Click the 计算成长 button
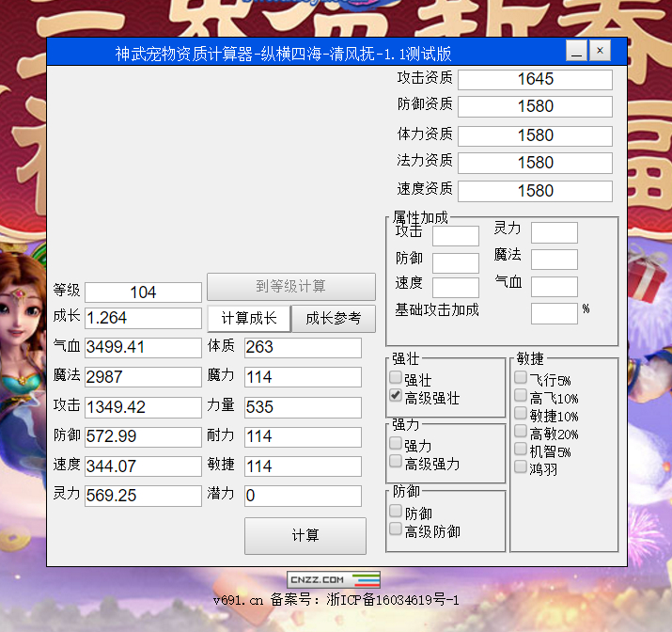Image resolution: width=672 pixels, height=632 pixels. (x=249, y=319)
